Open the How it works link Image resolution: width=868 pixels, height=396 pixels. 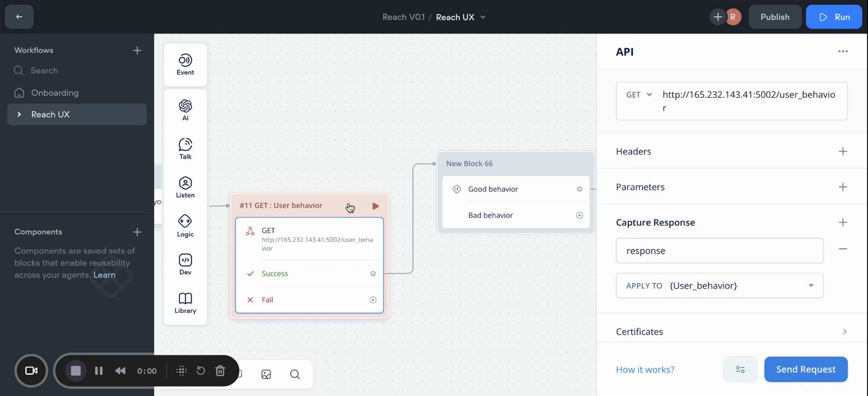pos(645,370)
